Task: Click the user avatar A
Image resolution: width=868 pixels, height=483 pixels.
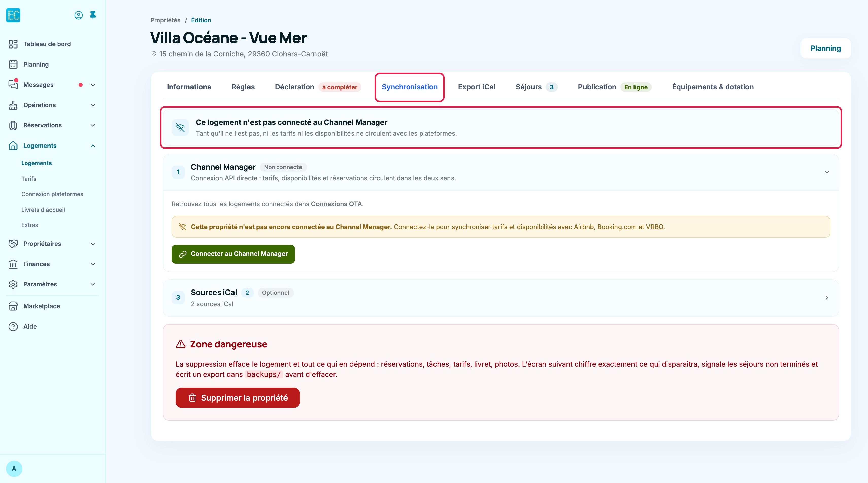Action: pyautogui.click(x=14, y=469)
